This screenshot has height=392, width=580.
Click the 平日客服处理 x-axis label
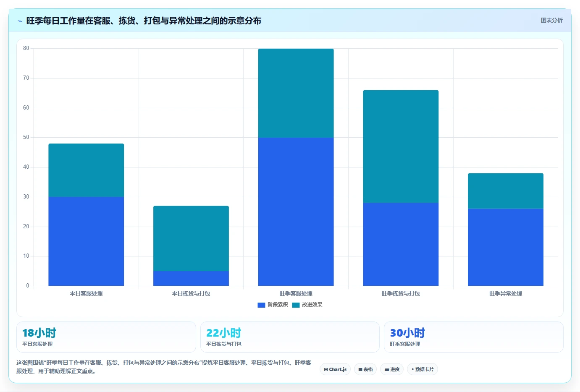pyautogui.click(x=86, y=293)
